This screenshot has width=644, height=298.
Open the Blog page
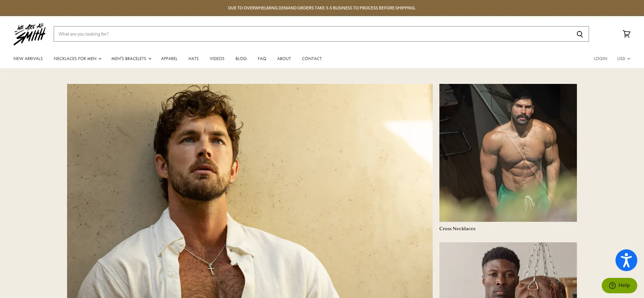point(241,59)
